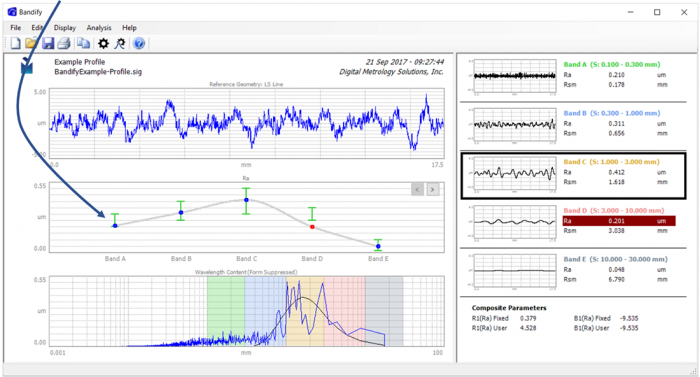Click R1(Ra) User value 4.528
The height and width of the screenshot is (377, 700).
(528, 328)
